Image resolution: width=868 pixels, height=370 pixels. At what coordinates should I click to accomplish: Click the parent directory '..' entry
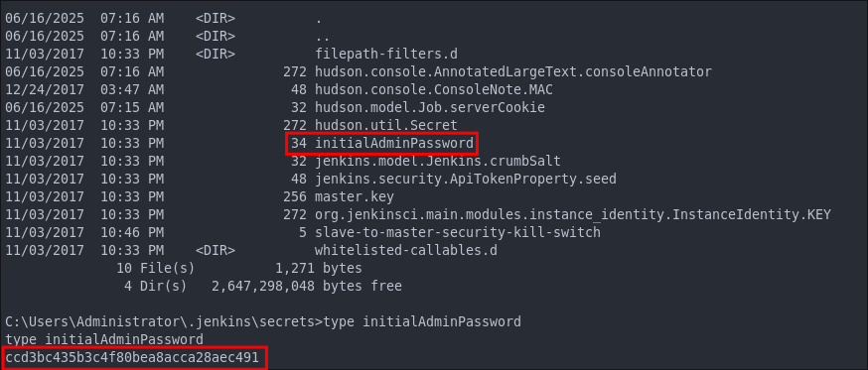coord(323,37)
